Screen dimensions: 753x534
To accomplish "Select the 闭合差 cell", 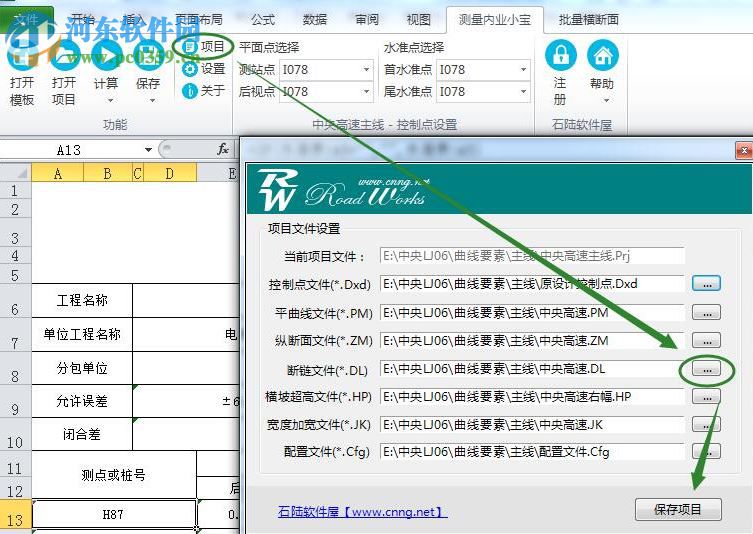I will click(x=82, y=434).
